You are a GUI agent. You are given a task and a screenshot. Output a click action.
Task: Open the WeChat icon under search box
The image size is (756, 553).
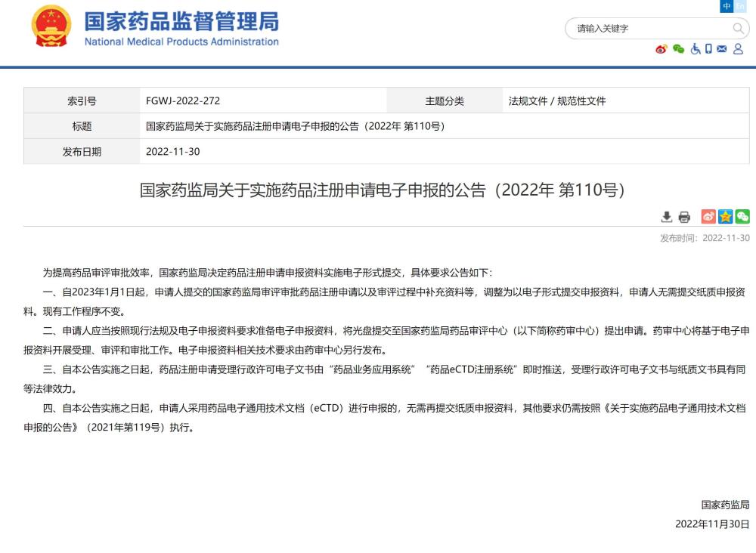point(678,49)
